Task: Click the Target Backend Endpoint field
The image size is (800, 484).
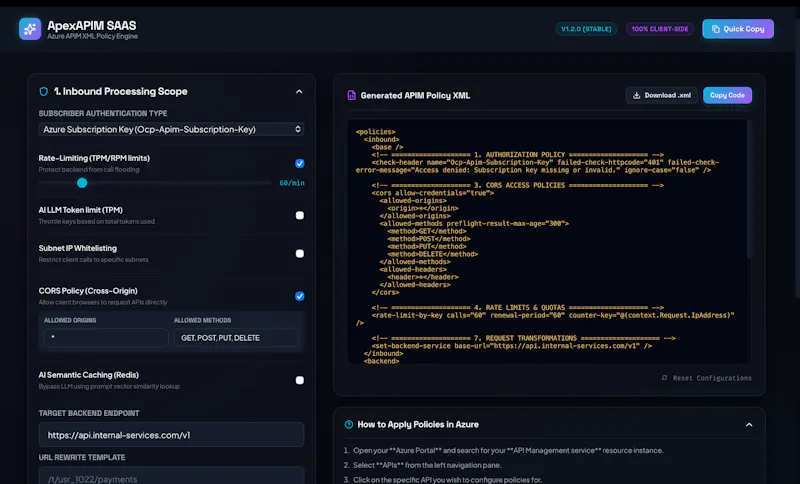Action: point(171,435)
